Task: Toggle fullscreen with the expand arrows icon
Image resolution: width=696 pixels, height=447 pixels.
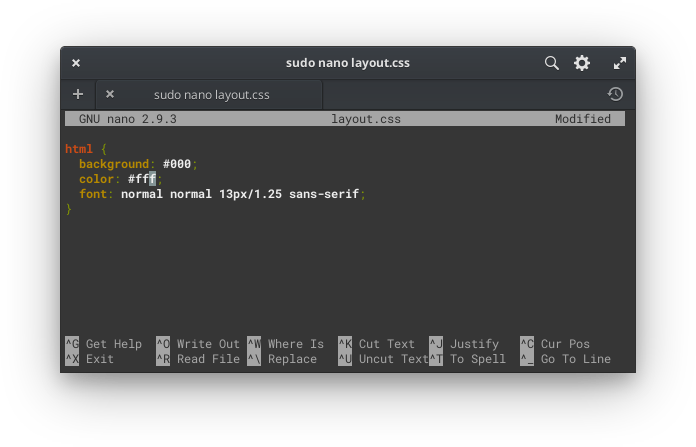Action: (620, 63)
